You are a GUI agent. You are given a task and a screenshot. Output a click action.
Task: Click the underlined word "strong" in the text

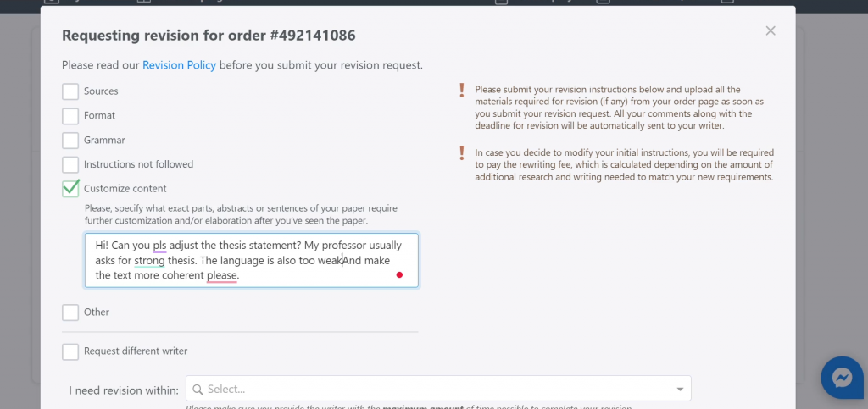pos(149,261)
